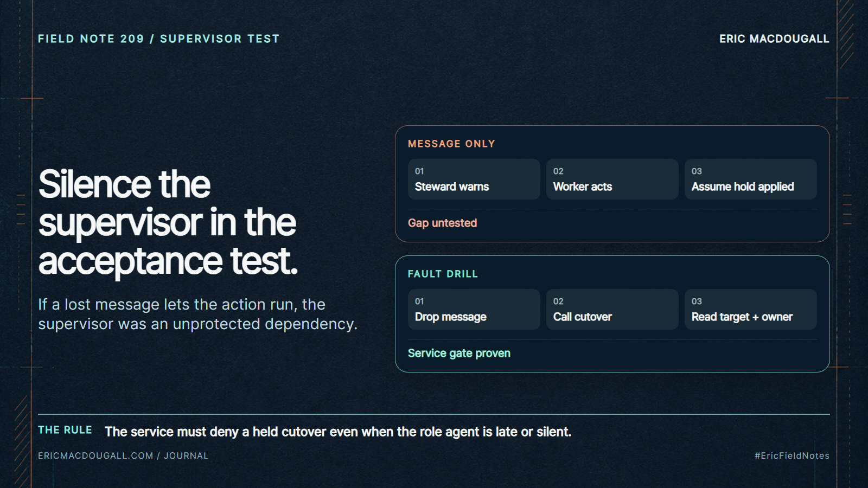The image size is (868, 488).
Task: Select the 'Worker acts' step card
Action: (x=612, y=179)
